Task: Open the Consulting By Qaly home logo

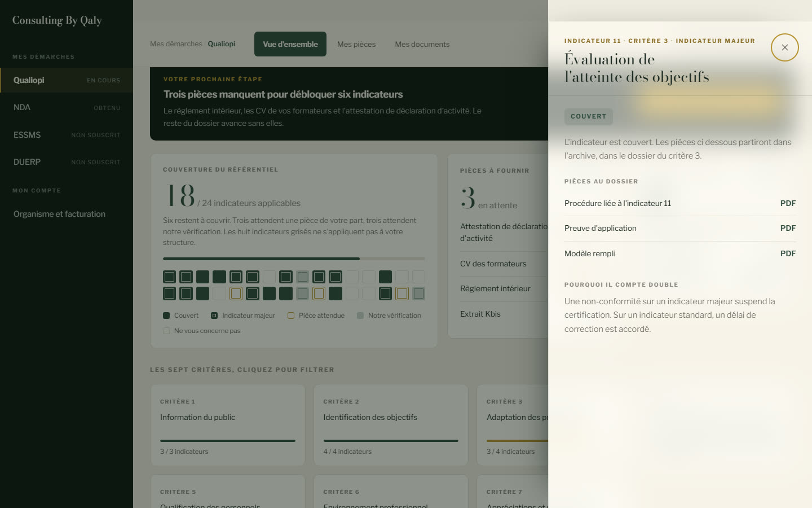Action: [x=57, y=20]
